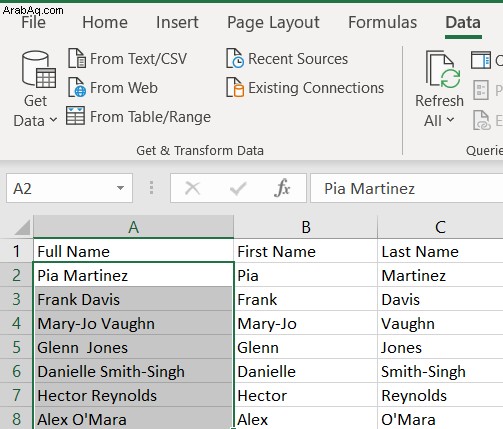Open the Get Data database icon
This screenshot has height=429, width=503.
point(39,69)
